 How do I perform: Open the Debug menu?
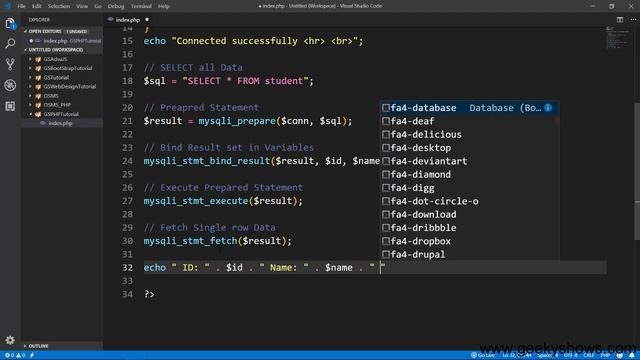(116, 6)
